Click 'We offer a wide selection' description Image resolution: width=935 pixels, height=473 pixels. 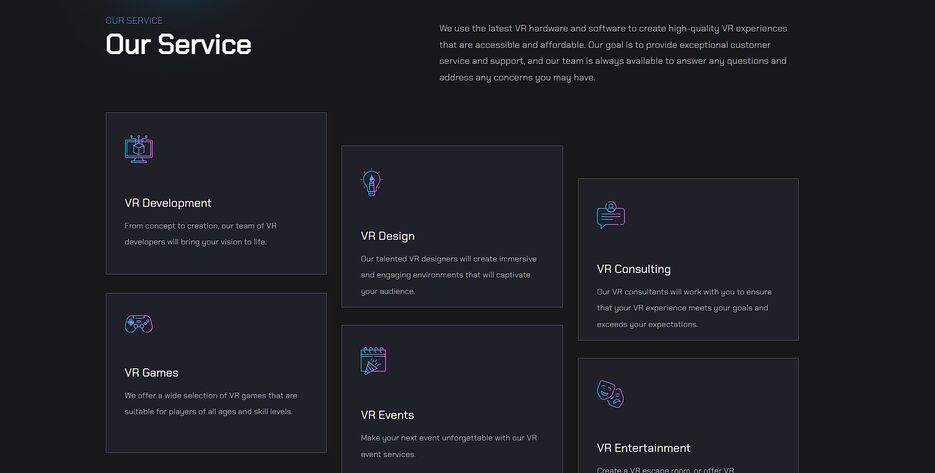(x=211, y=403)
